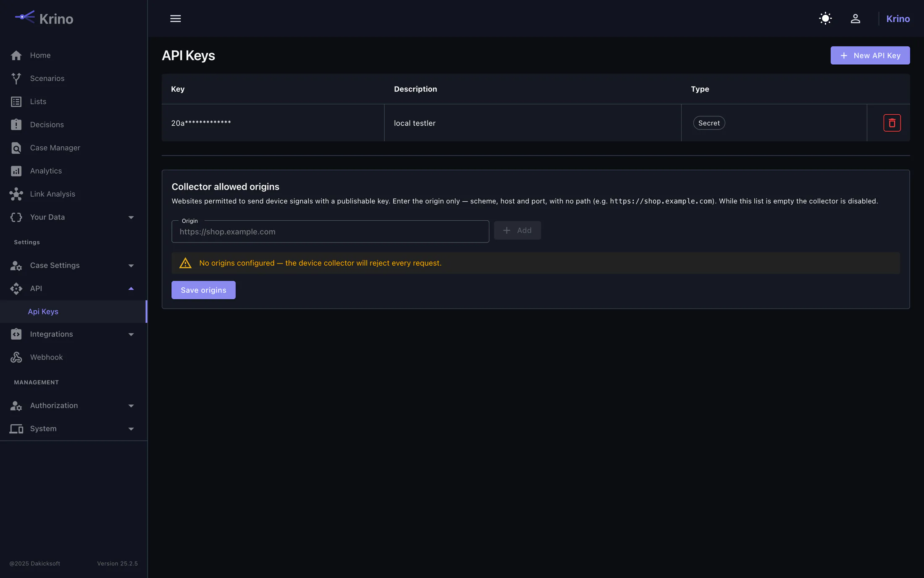Click the masked key 20a*************
The width and height of the screenshot is (924, 578).
tap(201, 123)
